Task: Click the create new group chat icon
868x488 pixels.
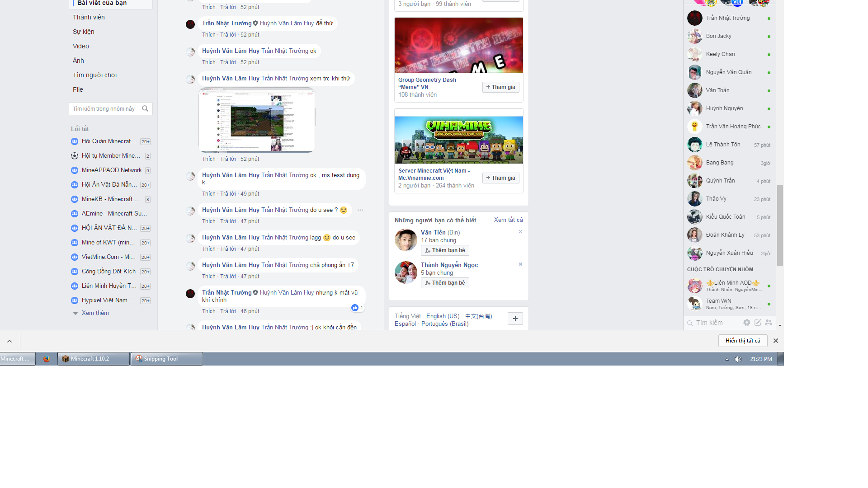Action: pyautogui.click(x=769, y=323)
